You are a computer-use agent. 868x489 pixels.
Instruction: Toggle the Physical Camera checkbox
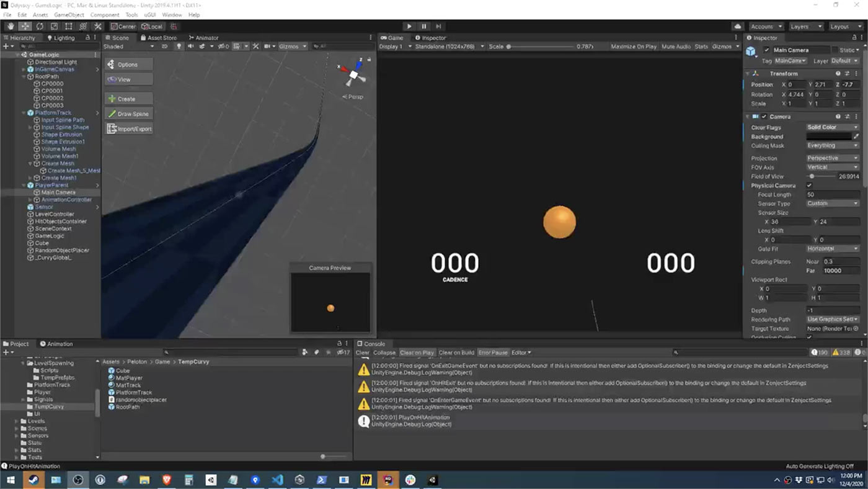(809, 186)
